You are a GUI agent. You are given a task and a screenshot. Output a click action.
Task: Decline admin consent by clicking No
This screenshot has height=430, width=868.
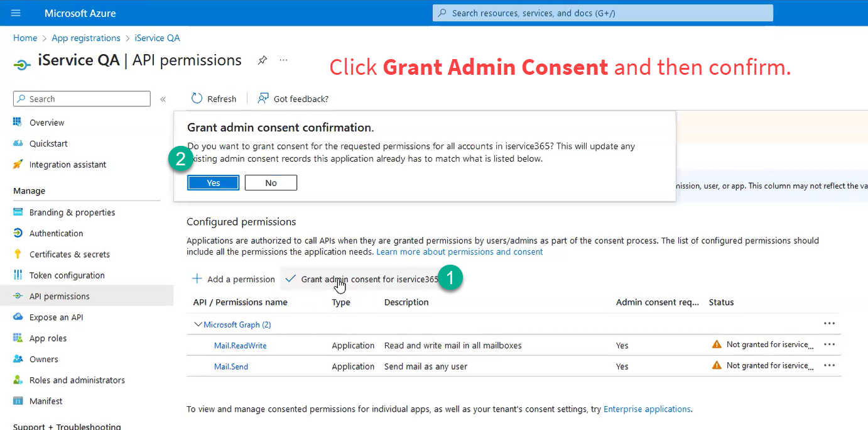click(x=271, y=183)
